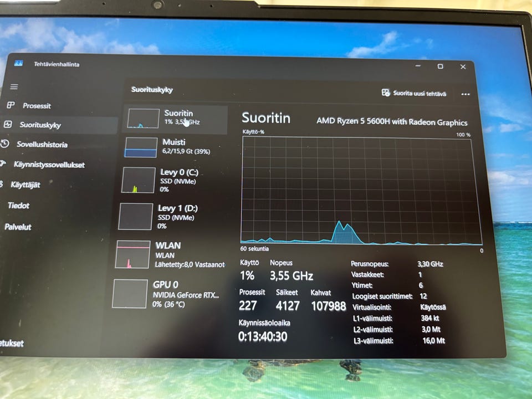Open the Prosessit page
Viewport: 532px width, 399px height.
coord(37,106)
